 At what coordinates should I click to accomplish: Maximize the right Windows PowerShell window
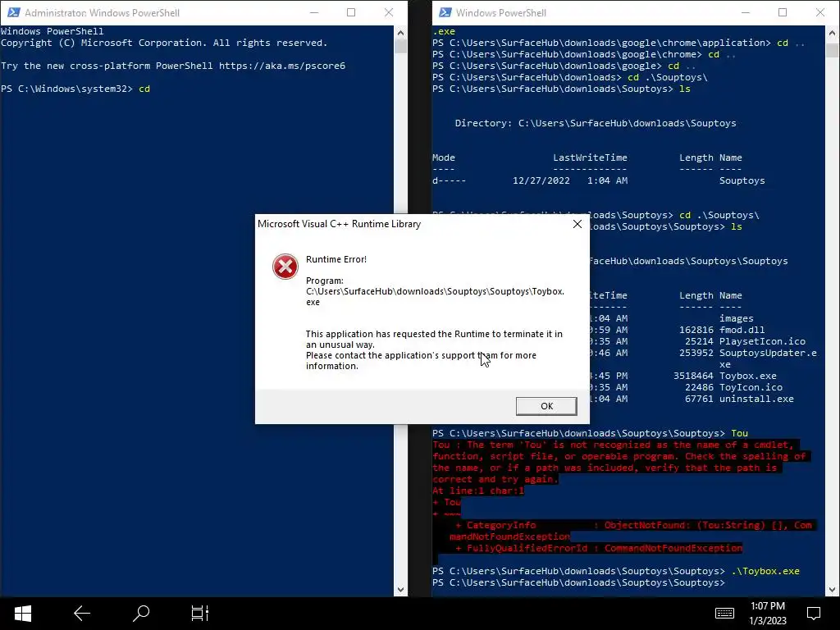[782, 12]
